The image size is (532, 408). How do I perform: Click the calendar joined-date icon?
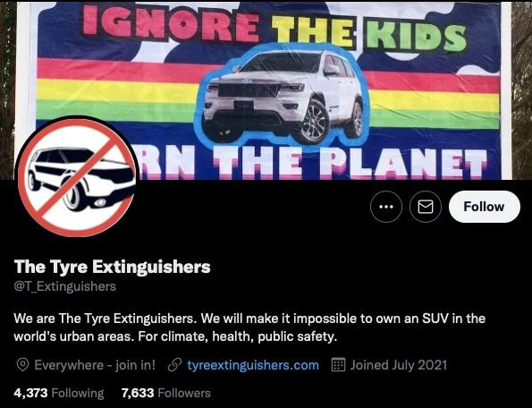click(338, 365)
